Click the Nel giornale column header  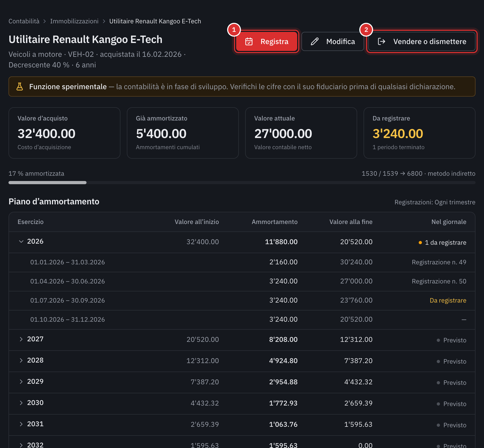[449, 222]
